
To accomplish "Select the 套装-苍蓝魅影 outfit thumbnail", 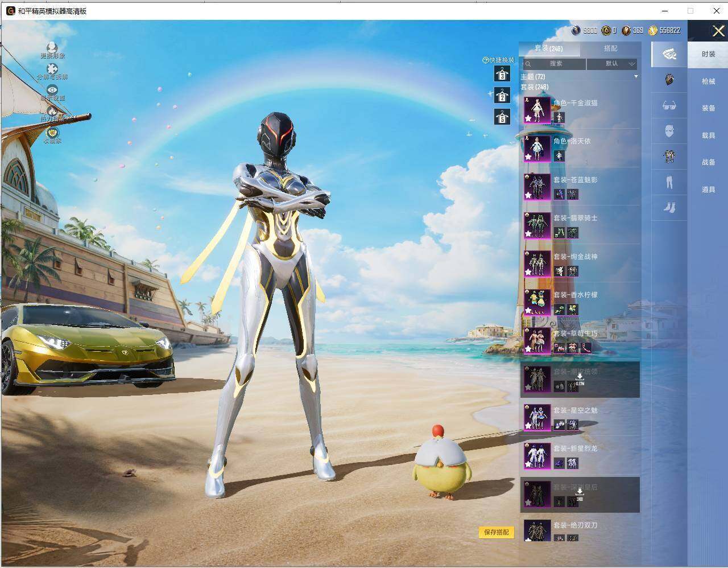I will pyautogui.click(x=537, y=187).
